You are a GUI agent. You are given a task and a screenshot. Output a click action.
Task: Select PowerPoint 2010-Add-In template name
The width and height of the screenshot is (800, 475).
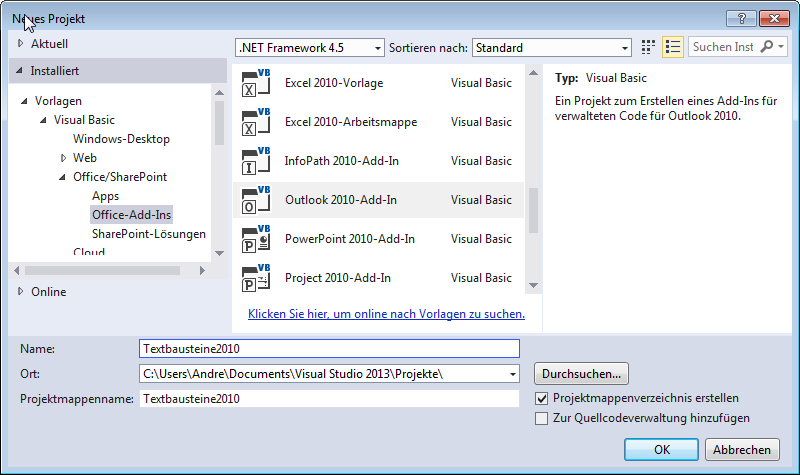click(350, 239)
